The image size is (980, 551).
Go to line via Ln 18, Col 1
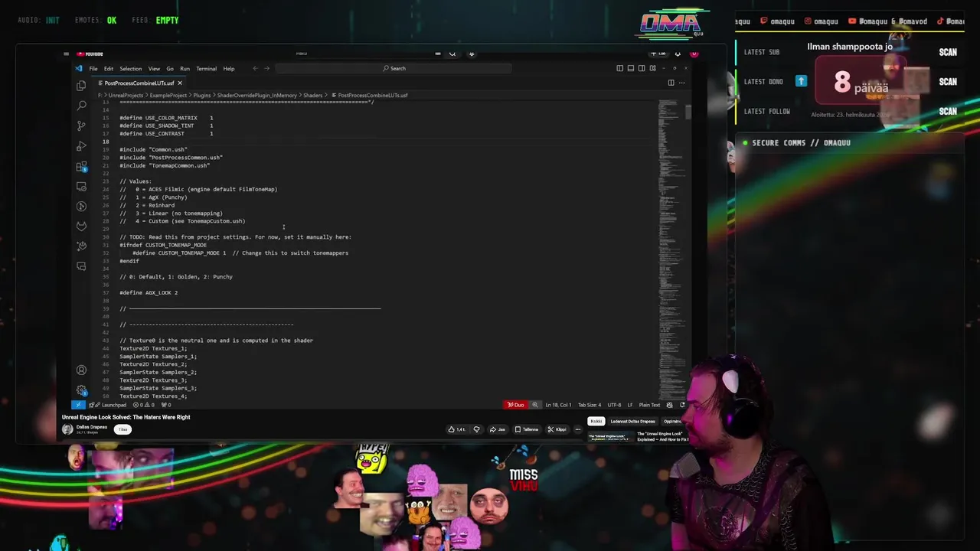558,405
